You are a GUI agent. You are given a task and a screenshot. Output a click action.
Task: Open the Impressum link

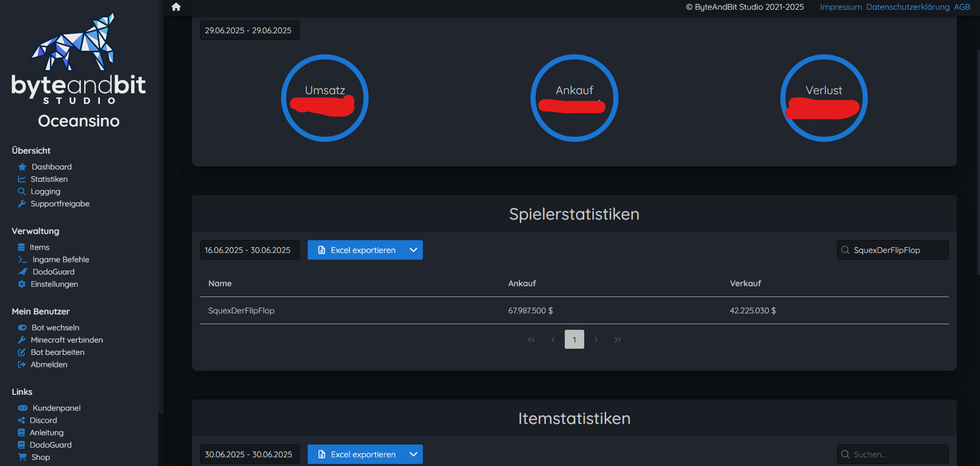pyautogui.click(x=841, y=7)
